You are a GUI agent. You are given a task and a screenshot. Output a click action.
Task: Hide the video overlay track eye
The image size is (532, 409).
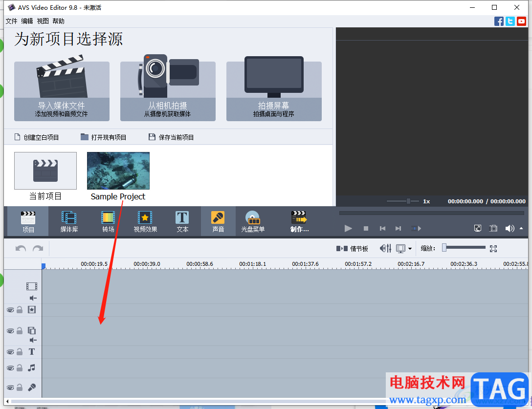click(x=11, y=331)
